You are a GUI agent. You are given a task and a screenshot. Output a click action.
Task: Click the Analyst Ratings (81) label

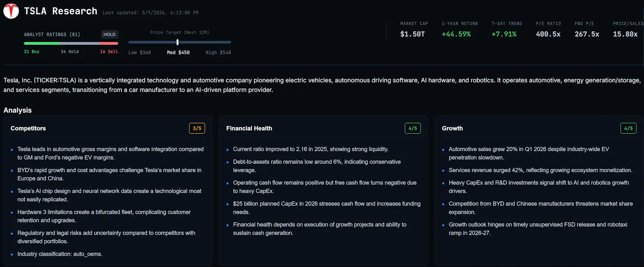pos(52,35)
